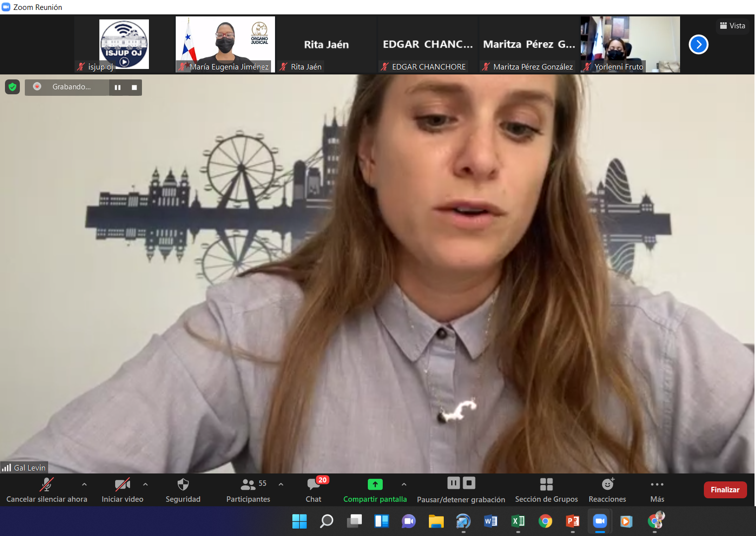Open Microsoft Word from taskbar
The width and height of the screenshot is (756, 536).
coord(491,521)
